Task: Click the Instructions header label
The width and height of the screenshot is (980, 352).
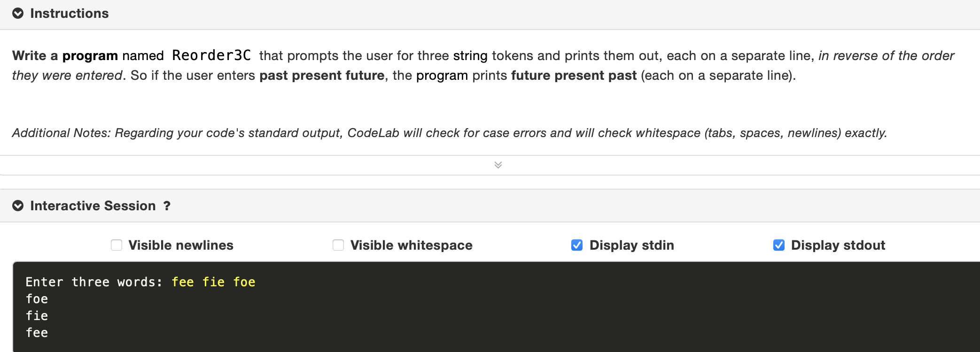Action: pyautogui.click(x=70, y=13)
